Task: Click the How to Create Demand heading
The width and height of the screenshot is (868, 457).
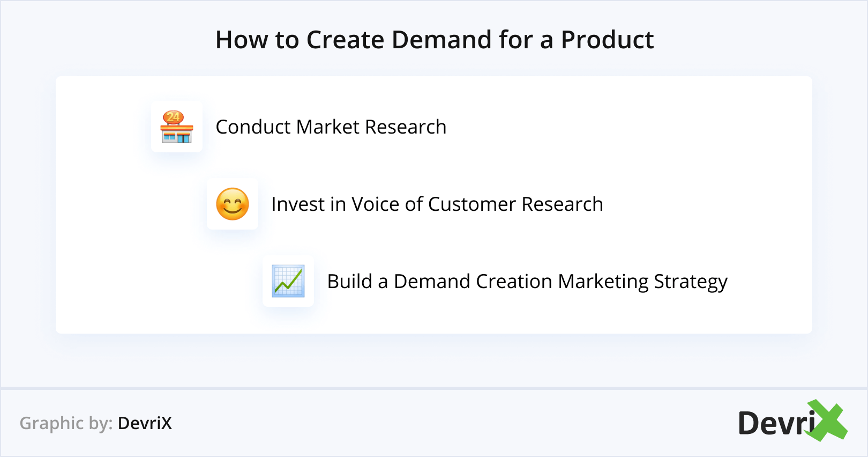Action: coord(434,40)
